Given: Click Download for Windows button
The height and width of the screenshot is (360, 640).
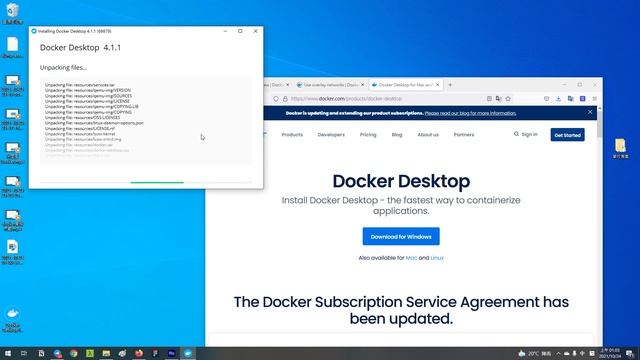Looking at the screenshot, I should [401, 236].
